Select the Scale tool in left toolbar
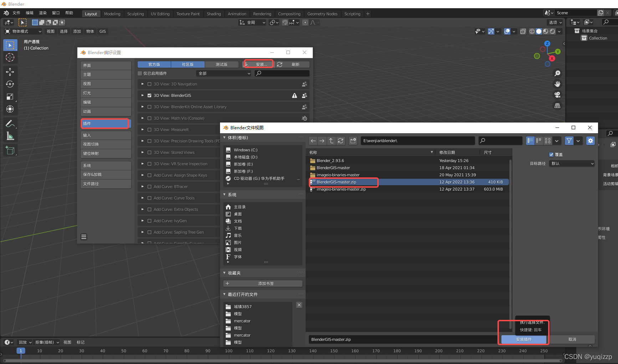Screen dimensions: 618x364 click(x=10, y=97)
